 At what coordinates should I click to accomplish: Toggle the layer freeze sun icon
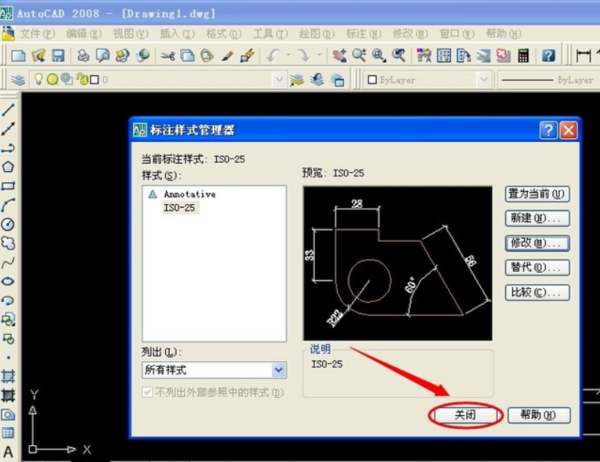52,79
